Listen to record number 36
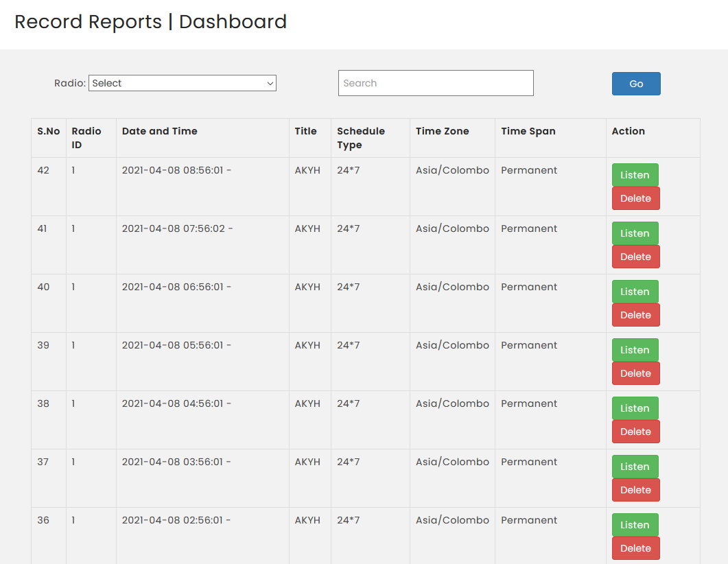728x564 pixels. 635,525
